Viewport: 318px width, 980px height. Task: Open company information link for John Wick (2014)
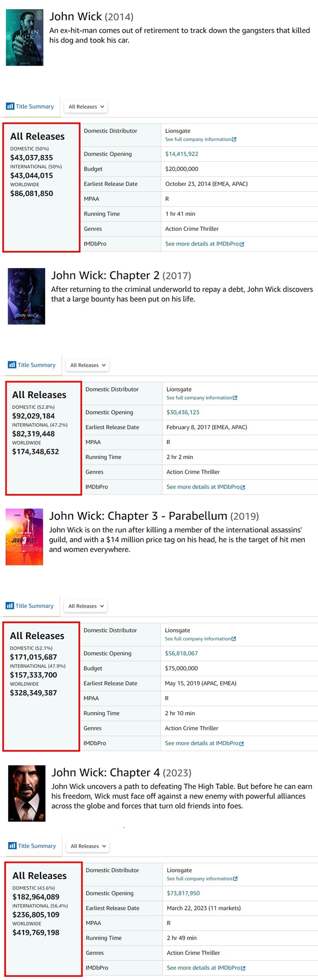pos(201,139)
